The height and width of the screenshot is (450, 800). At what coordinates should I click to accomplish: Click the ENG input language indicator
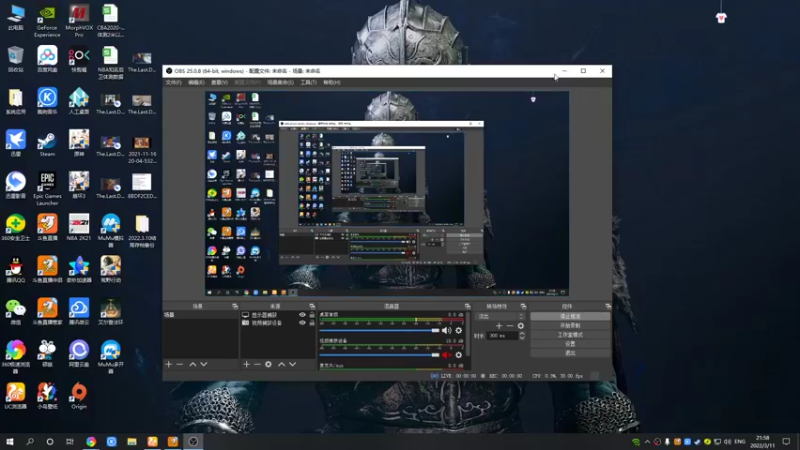tap(740, 441)
